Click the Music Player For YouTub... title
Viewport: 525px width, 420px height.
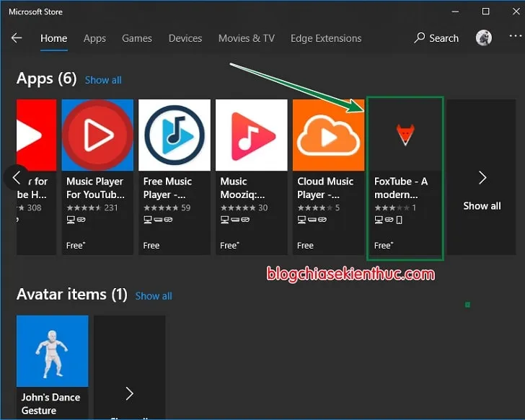tap(95, 188)
